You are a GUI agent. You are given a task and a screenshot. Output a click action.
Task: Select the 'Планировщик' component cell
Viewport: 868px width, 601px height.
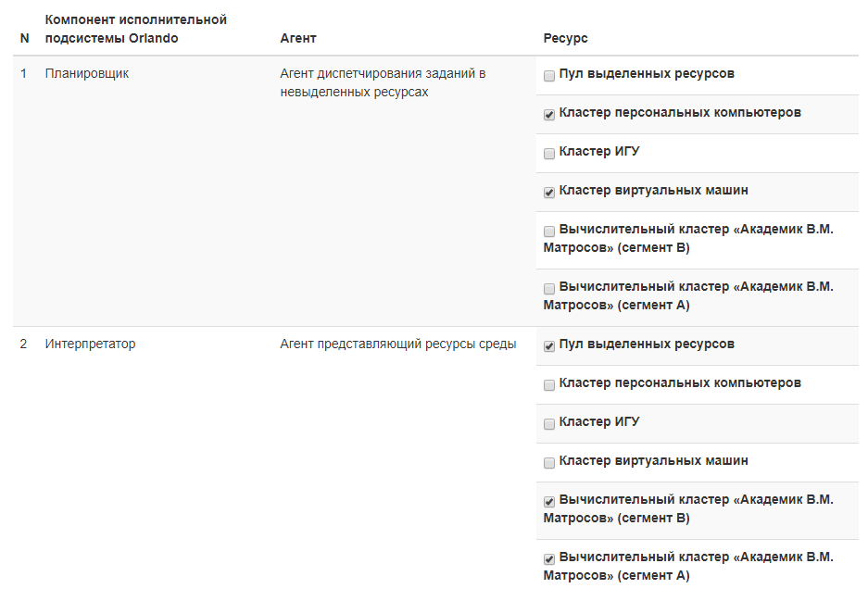[x=87, y=74]
